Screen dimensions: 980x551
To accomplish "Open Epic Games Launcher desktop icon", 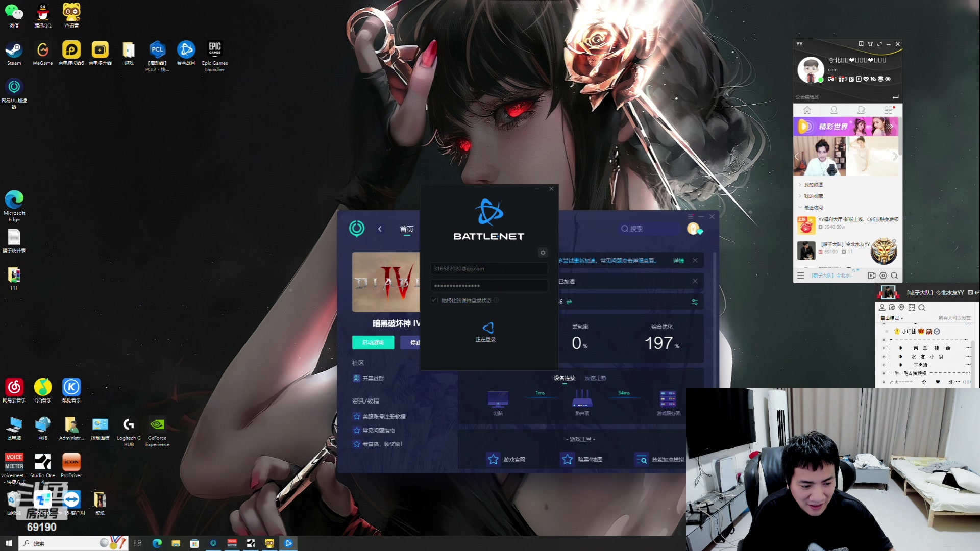I will 215,56.
